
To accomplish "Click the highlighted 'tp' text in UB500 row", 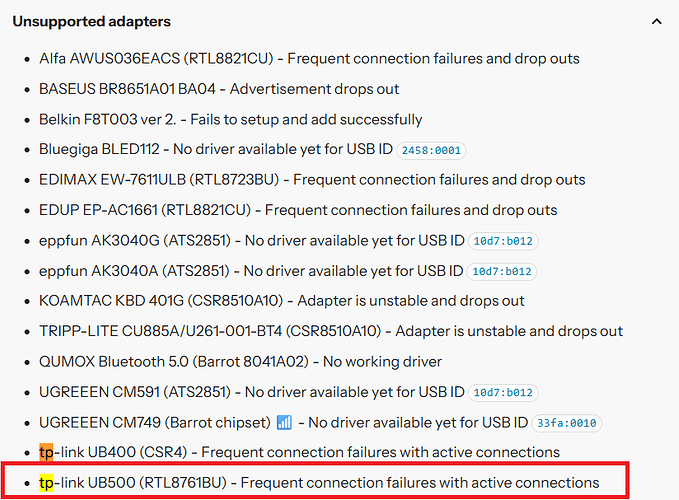I will point(46,483).
